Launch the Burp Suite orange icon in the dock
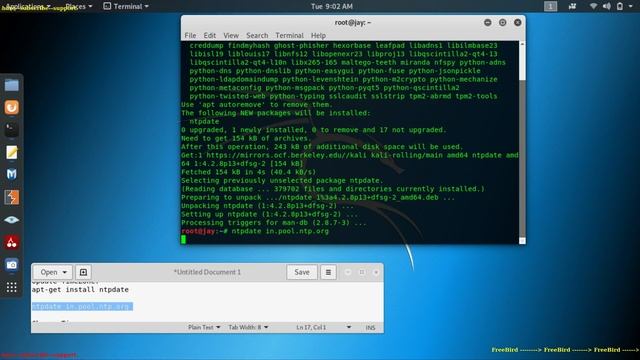This screenshot has width=640, height=360. tap(11, 198)
